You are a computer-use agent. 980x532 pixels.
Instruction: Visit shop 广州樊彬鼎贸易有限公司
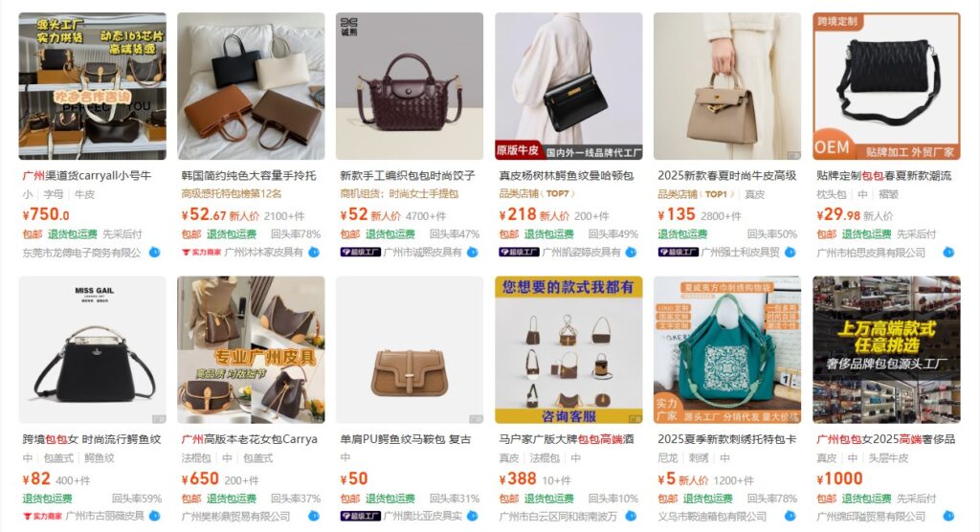tap(235, 517)
